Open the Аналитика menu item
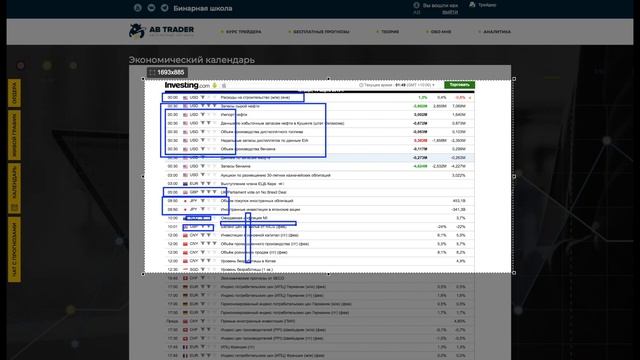Image resolution: width=640 pixels, height=360 pixels. pos(497,31)
